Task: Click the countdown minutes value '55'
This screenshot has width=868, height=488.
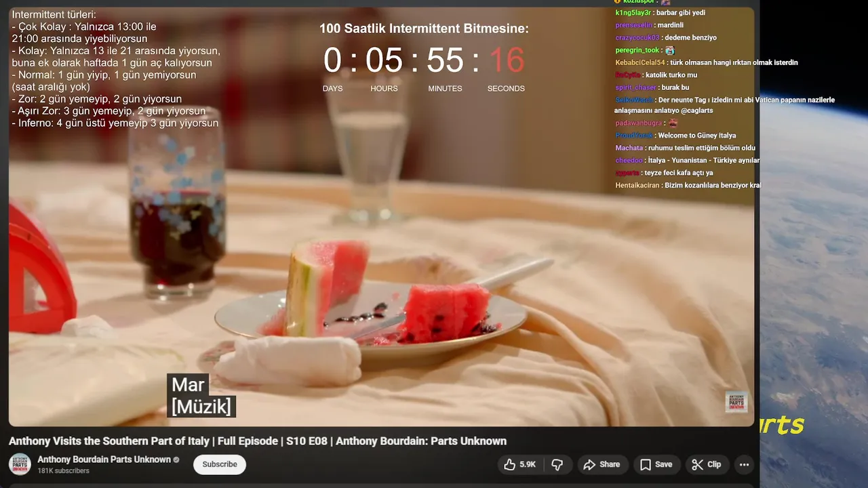Action: click(445, 60)
